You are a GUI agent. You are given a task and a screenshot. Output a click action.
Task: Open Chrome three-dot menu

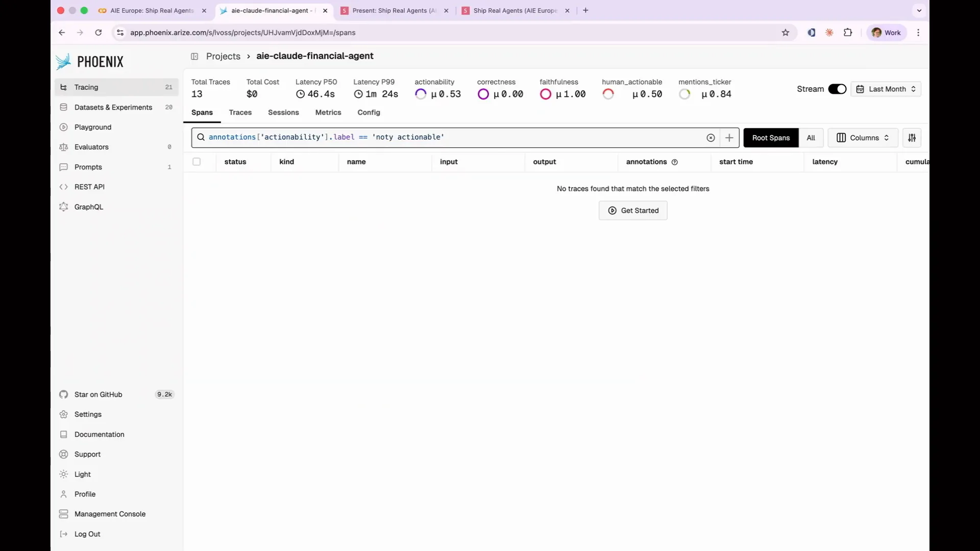918,33
